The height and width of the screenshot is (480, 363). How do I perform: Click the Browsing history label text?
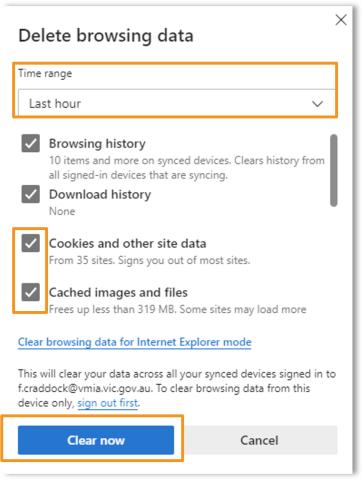(x=97, y=144)
